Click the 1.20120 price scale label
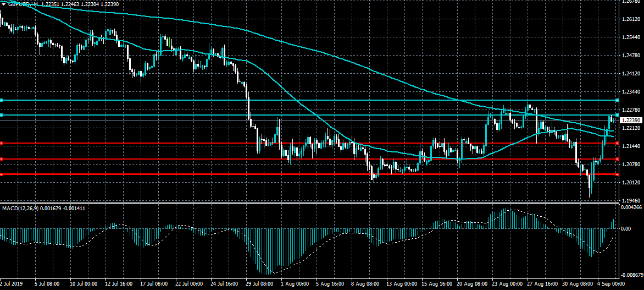The height and width of the screenshot is (290, 644). pyautogui.click(x=632, y=182)
